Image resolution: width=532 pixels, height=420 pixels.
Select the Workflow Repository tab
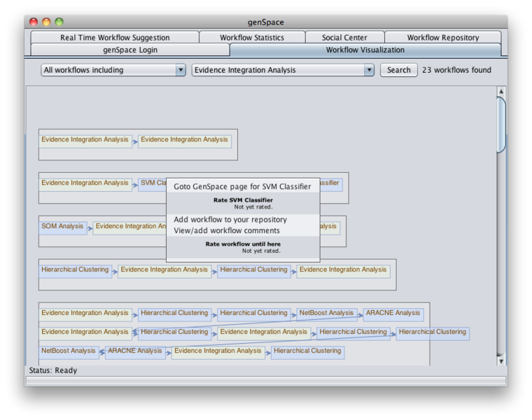(442, 38)
